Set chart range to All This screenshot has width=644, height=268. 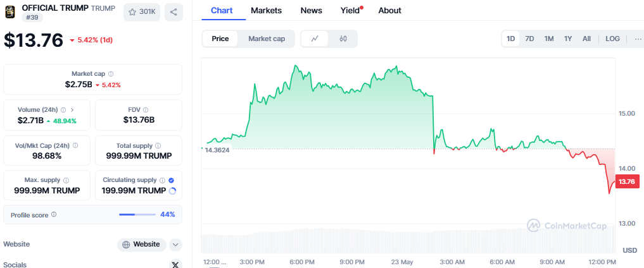tap(586, 39)
